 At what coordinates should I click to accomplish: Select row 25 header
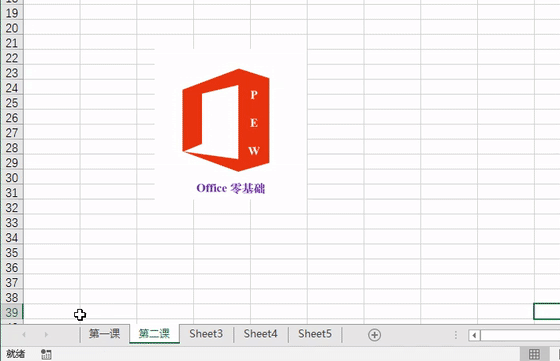point(12,103)
